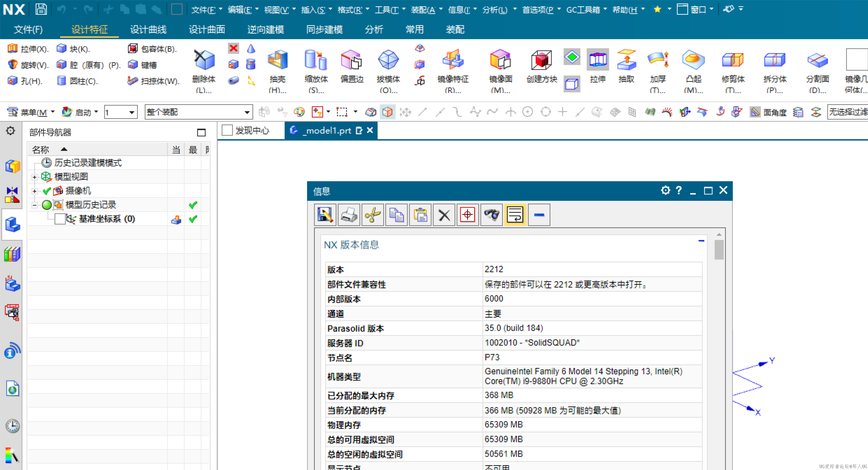Image resolution: width=868 pixels, height=470 pixels.
Task: Open the 菜单(M) dropdown
Action: point(31,112)
